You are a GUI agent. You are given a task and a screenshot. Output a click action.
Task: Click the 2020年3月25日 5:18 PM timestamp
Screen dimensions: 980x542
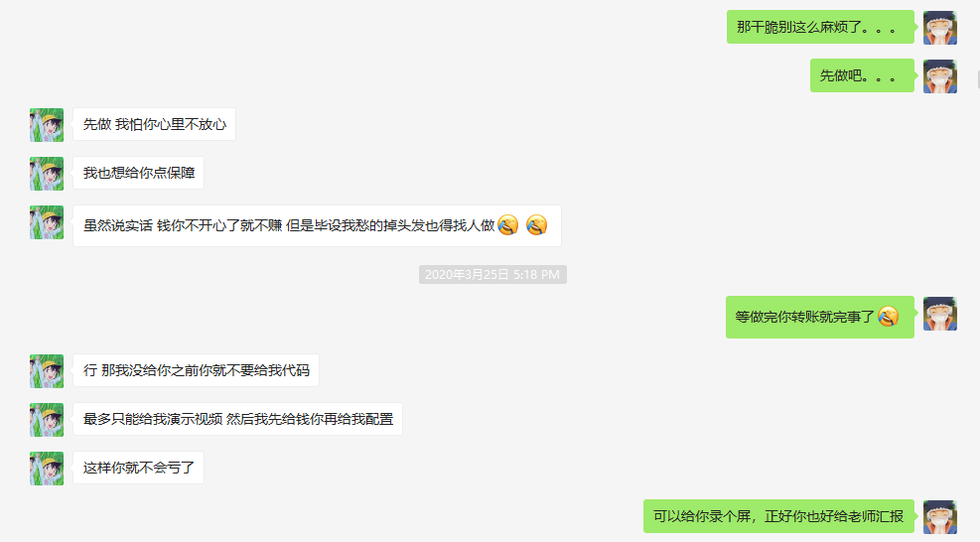coord(492,274)
